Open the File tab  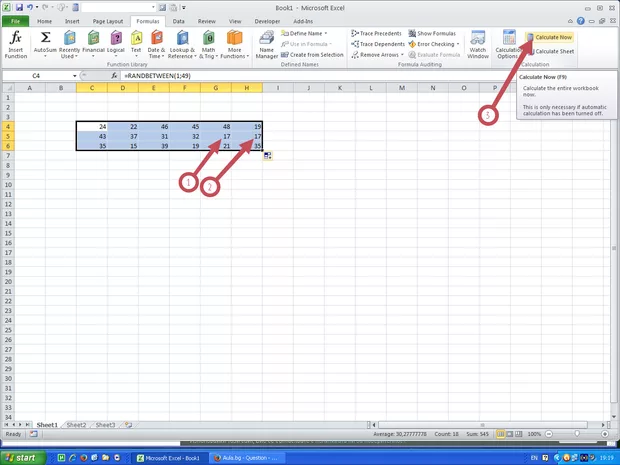click(x=15, y=21)
